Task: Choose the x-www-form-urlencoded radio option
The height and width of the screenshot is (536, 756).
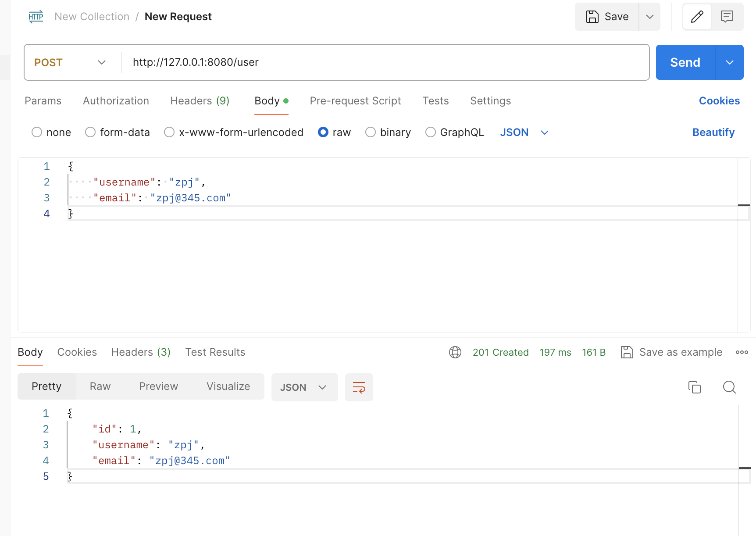Action: pyautogui.click(x=169, y=132)
